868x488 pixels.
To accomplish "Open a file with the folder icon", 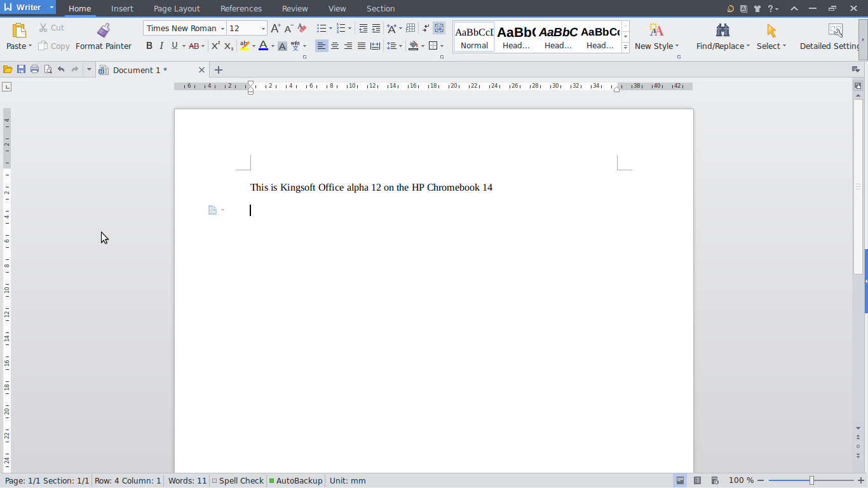I will point(8,70).
